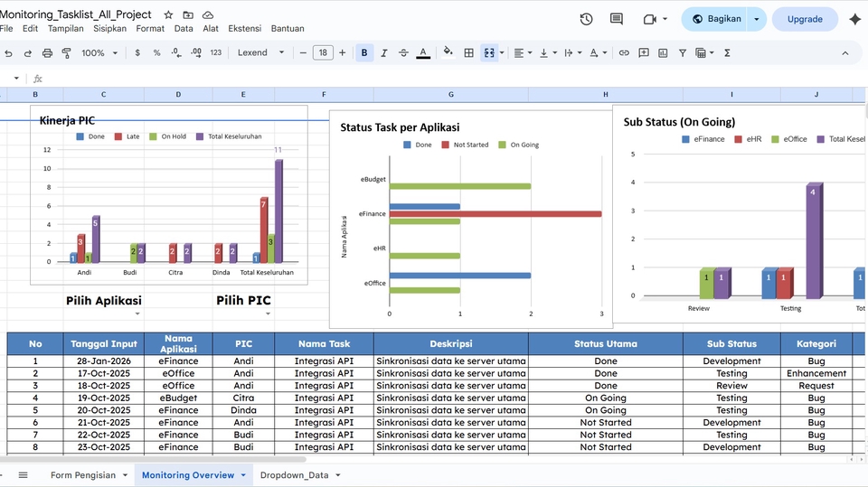
Task: Select the Kinerja PIC chart
Action: pos(169,195)
